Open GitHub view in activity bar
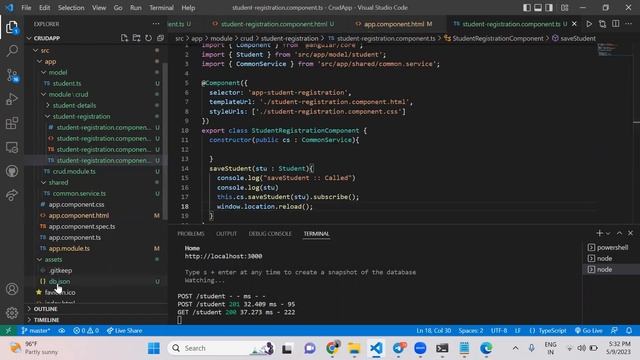640x360 pixels. (12, 171)
